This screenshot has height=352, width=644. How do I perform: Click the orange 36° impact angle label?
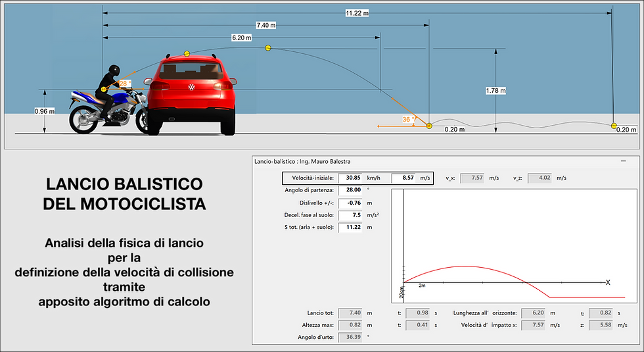408,119
